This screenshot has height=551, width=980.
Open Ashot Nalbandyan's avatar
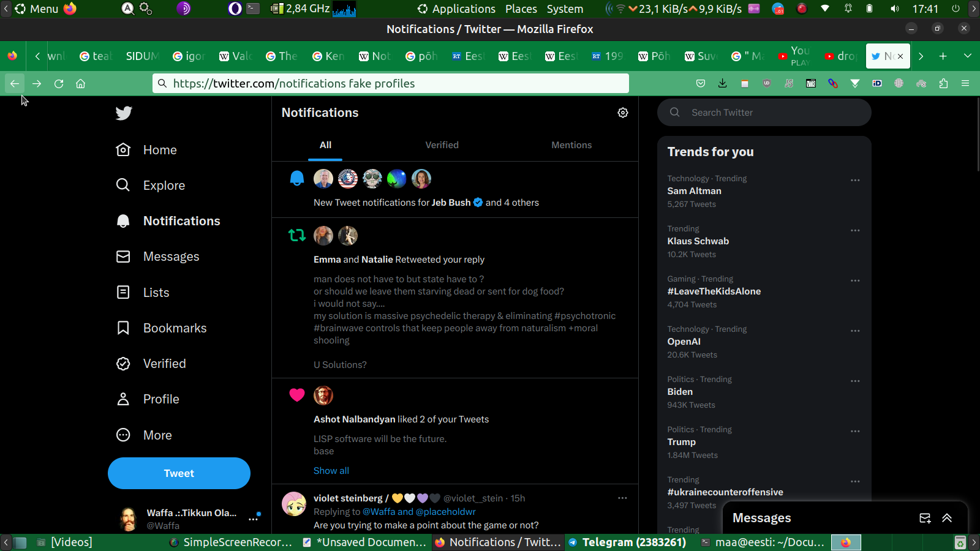[x=323, y=395]
